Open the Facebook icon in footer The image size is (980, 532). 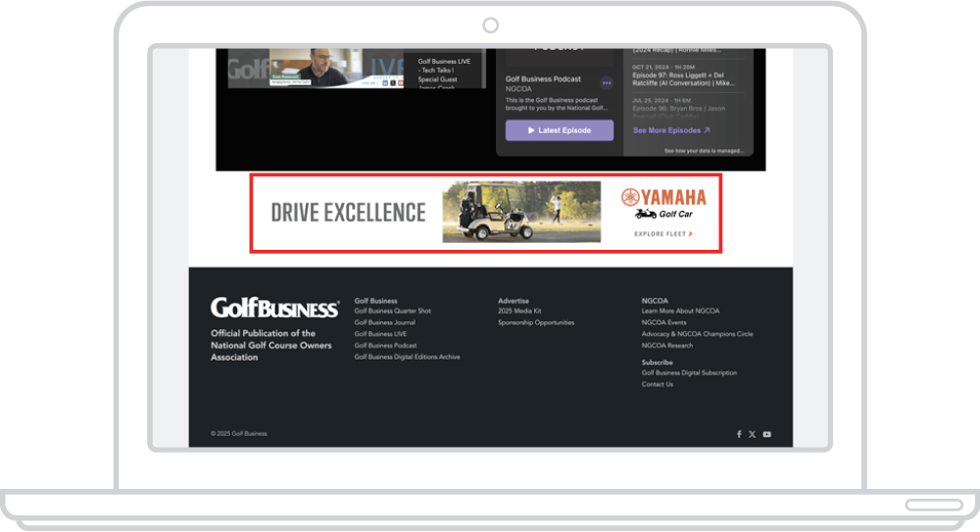point(739,434)
